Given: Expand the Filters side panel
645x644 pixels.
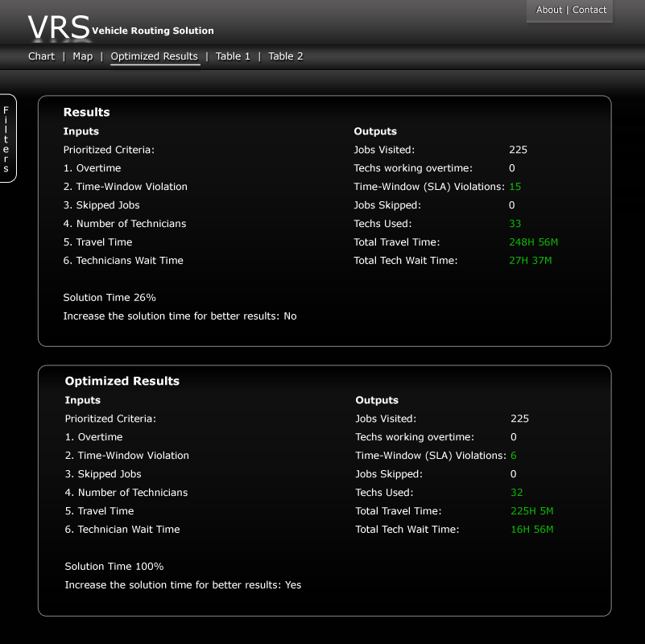Looking at the screenshot, I should coord(6,138).
